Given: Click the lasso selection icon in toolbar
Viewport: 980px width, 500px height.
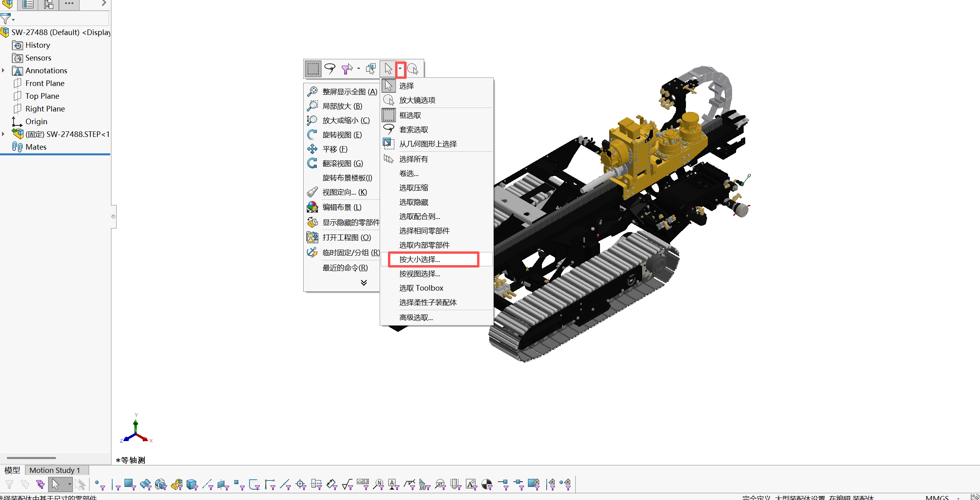Looking at the screenshot, I should point(330,69).
